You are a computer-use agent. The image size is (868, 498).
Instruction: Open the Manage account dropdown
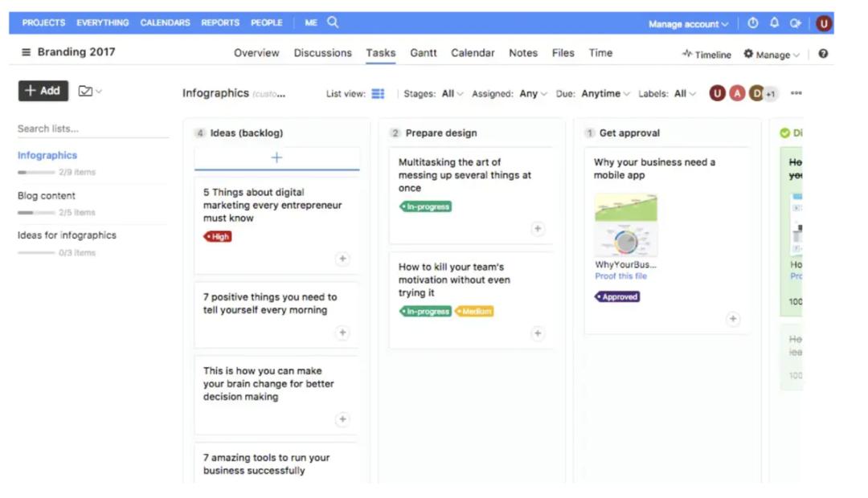(x=688, y=24)
